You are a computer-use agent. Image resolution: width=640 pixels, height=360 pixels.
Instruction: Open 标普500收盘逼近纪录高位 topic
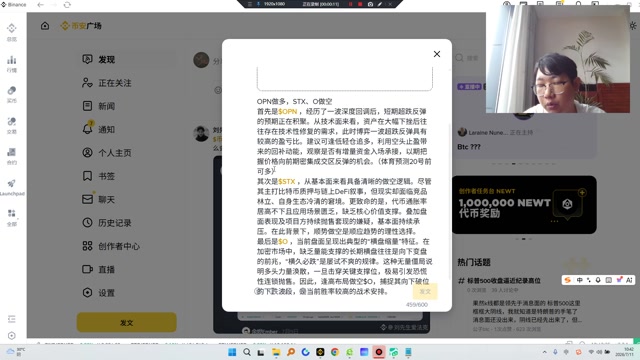[x=504, y=281]
